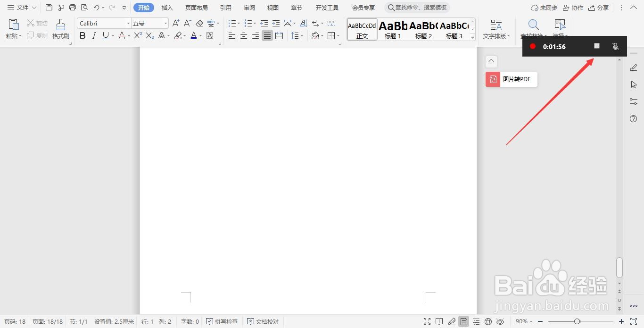
Task: Switch to 视图 tab
Action: [x=273, y=8]
